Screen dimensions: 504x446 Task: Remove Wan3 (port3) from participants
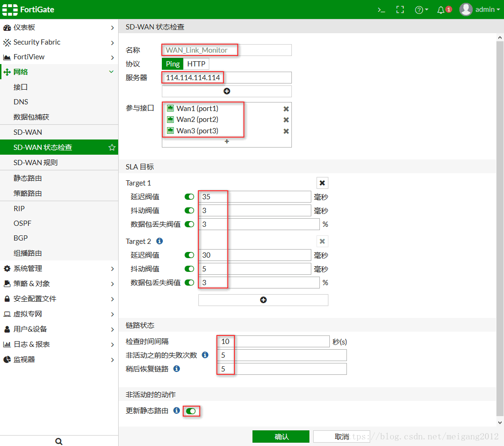coord(286,131)
